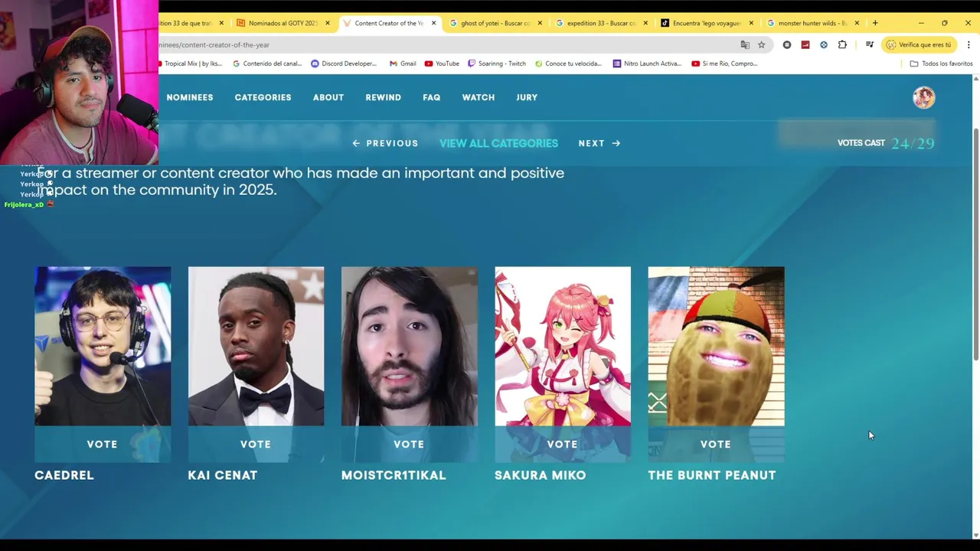Image resolution: width=980 pixels, height=551 pixels.
Task: Open the Chrome three-dot menu
Action: [969, 45]
